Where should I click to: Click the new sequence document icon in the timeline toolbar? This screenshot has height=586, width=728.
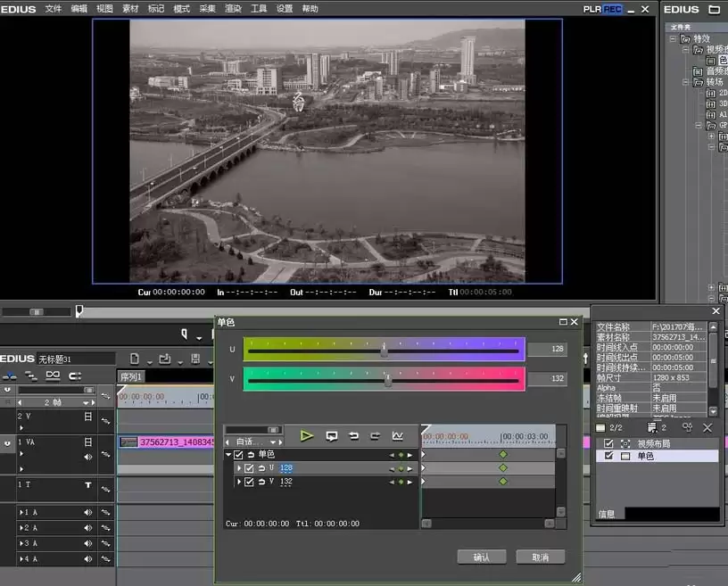point(135,359)
